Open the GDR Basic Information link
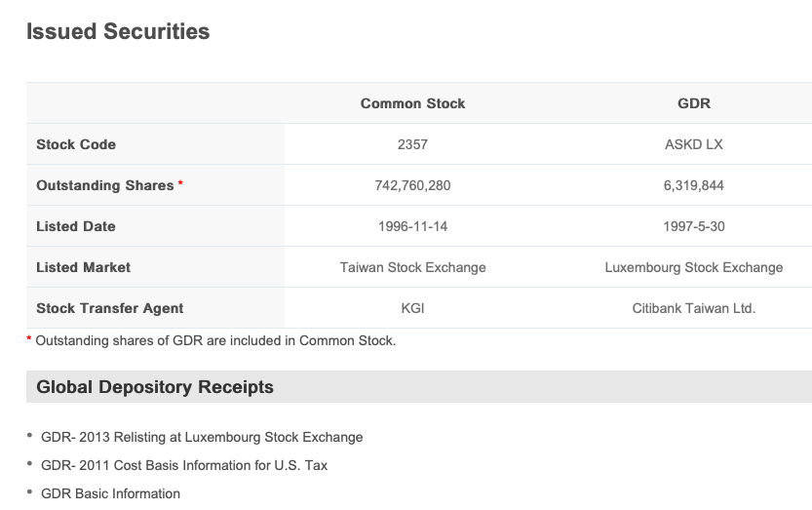Screen dimensions: 812x510 point(110,493)
